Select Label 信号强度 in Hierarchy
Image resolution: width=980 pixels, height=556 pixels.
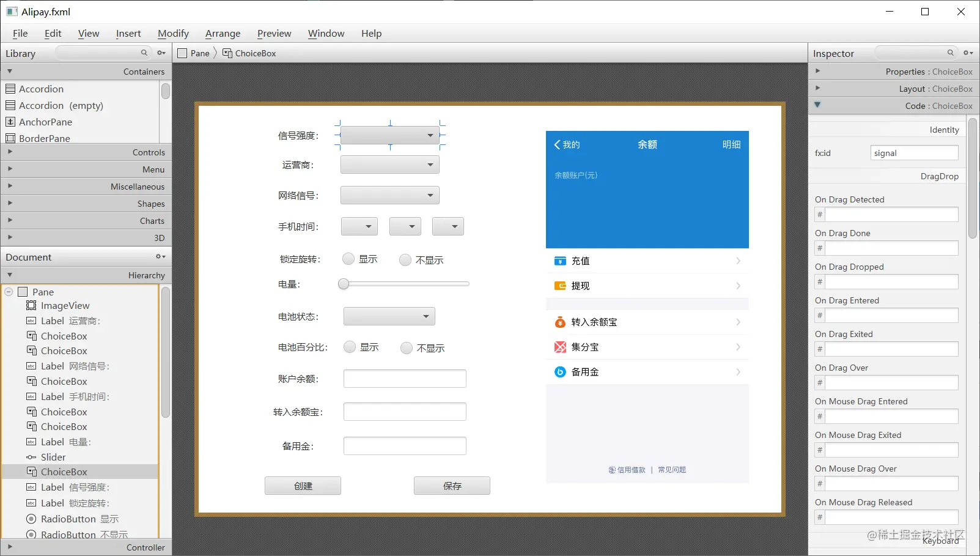coord(80,487)
